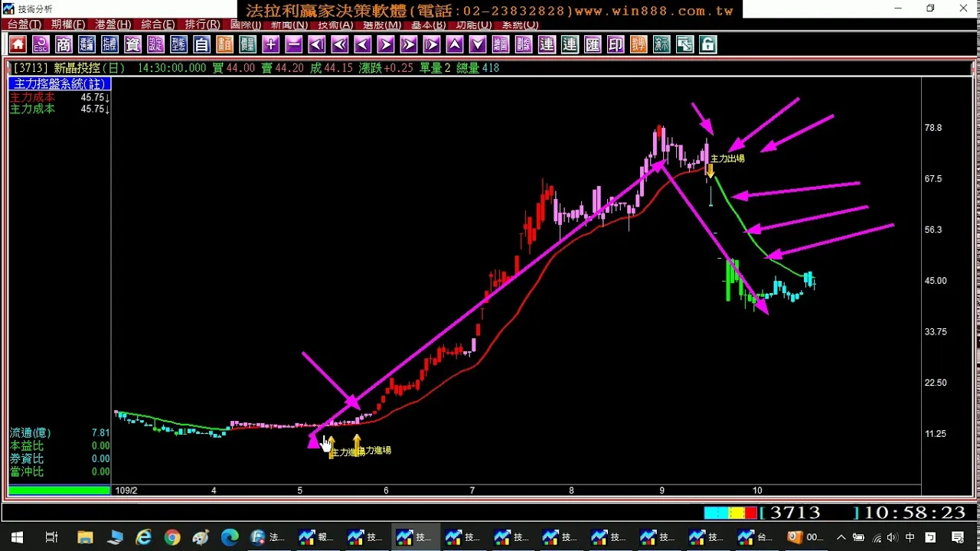This screenshot has height=551, width=980.
Task: Open the 商 toolbar icon
Action: 64,44
